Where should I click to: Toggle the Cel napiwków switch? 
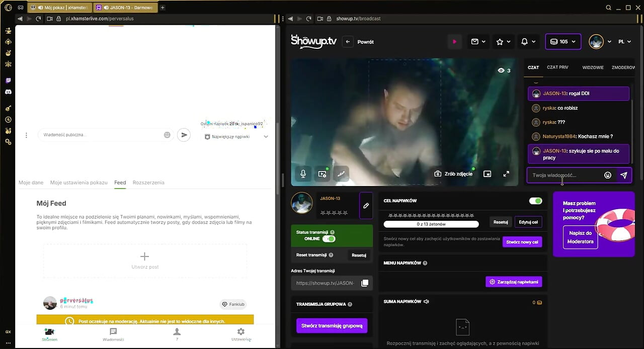coord(535,201)
